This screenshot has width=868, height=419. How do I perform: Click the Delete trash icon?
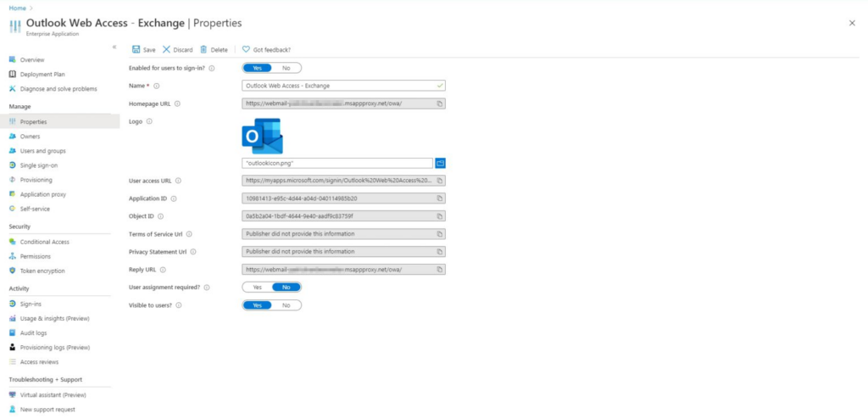pos(203,49)
